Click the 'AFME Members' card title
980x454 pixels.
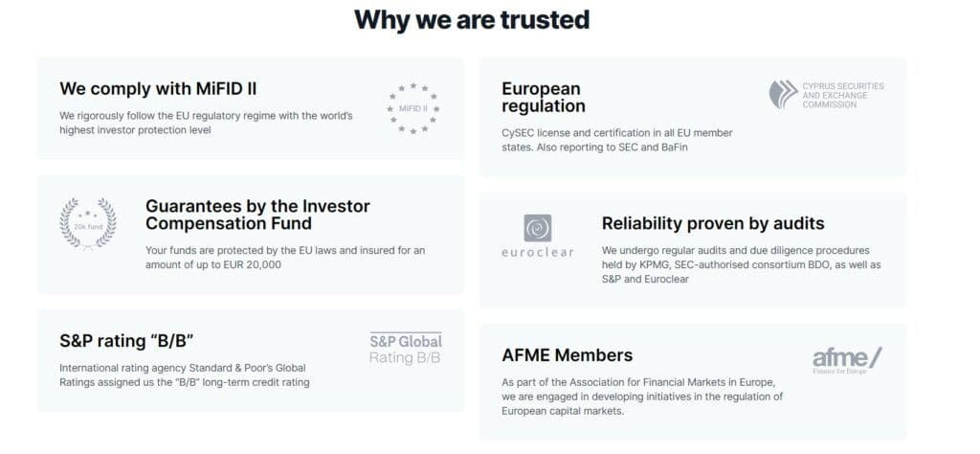pos(567,355)
